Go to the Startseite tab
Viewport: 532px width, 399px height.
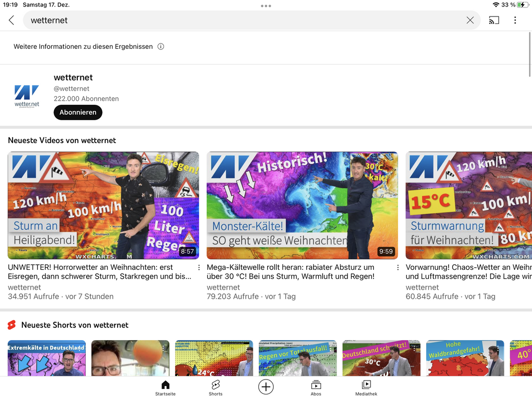click(x=166, y=388)
